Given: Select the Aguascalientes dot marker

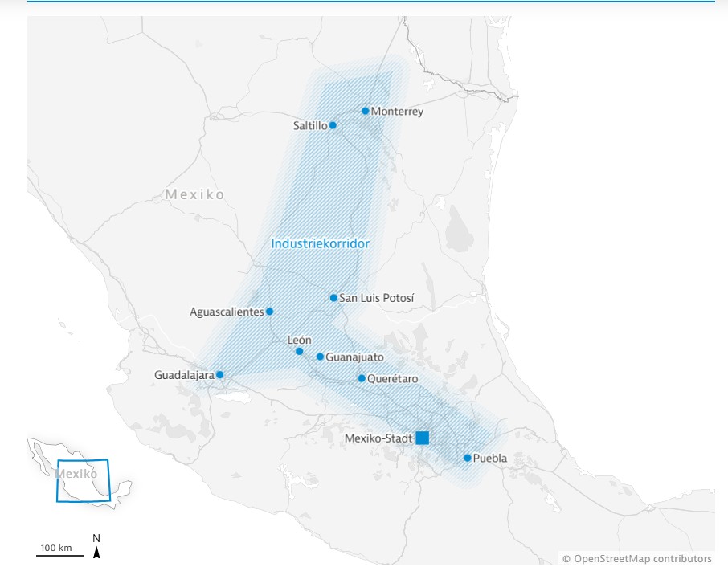Looking at the screenshot, I should pos(269,312).
